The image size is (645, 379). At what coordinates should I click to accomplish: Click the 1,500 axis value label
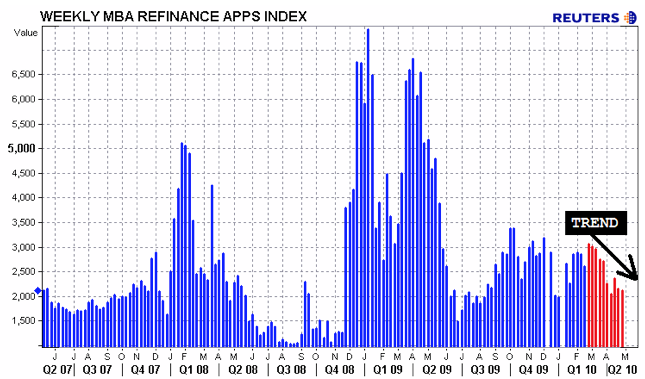(x=24, y=321)
